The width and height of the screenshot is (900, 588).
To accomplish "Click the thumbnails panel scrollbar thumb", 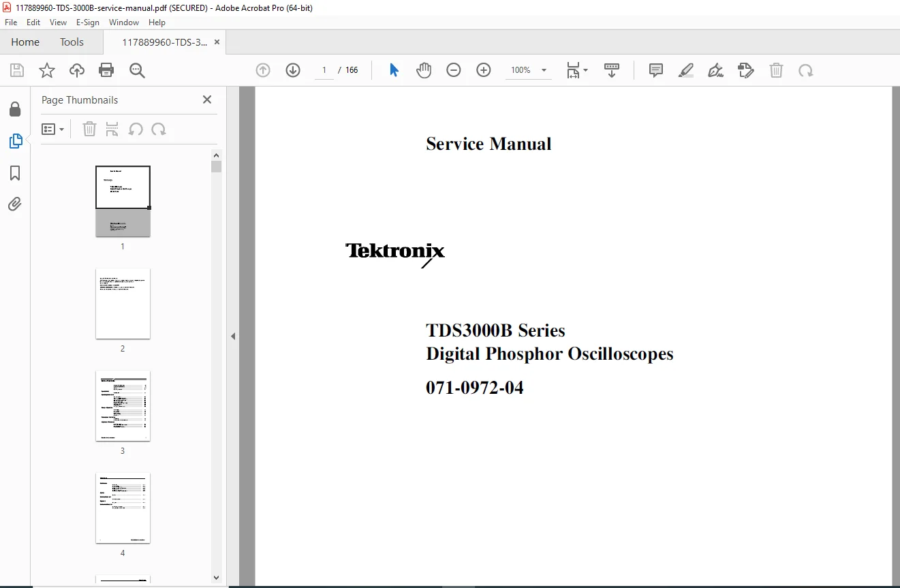I will 216,166.
